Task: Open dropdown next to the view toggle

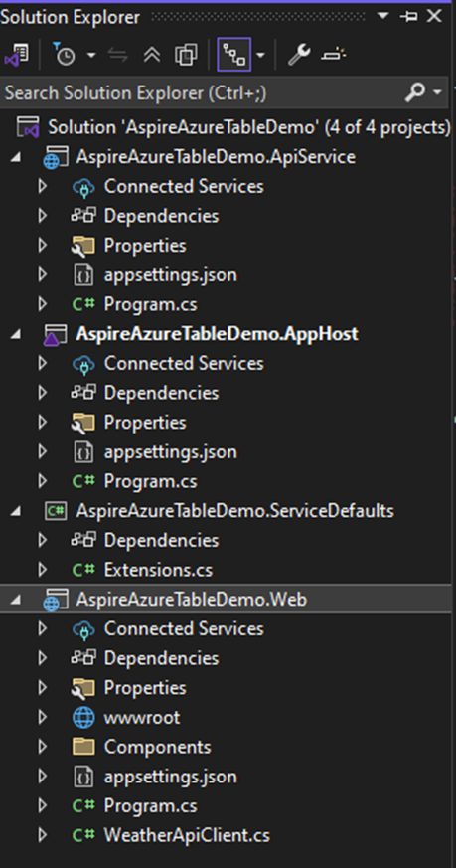Action: 260,55
